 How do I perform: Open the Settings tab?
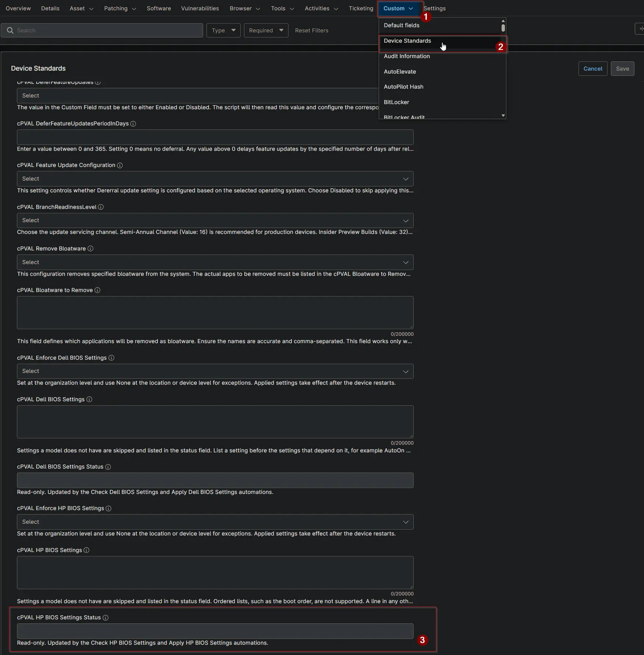(x=435, y=8)
